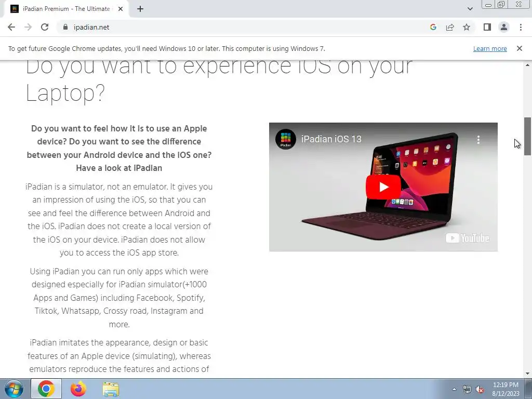Click the browser forward arrow
The height and width of the screenshot is (399, 532).
click(28, 27)
